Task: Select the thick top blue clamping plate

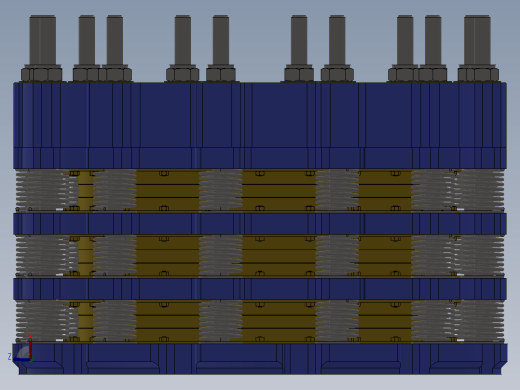Action: (260, 125)
